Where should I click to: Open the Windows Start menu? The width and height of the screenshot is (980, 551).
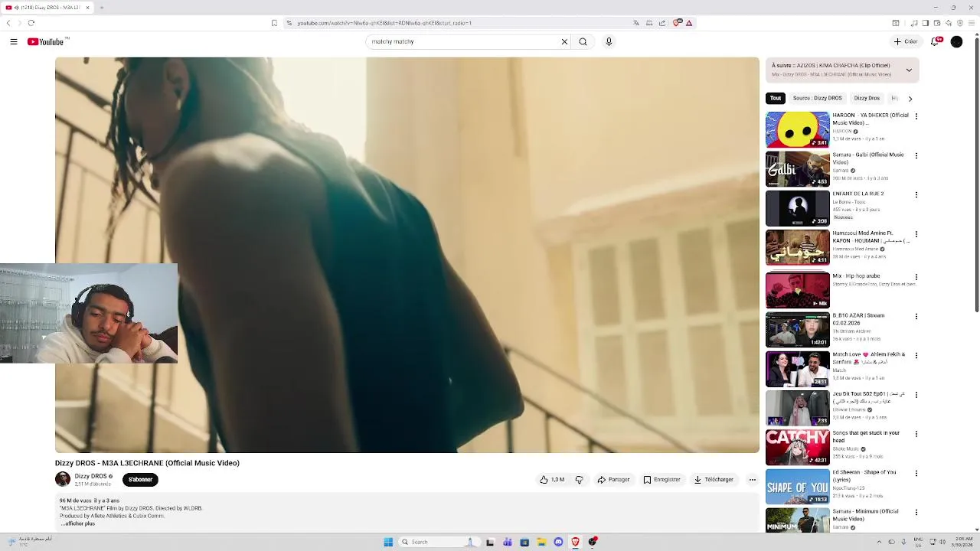click(x=388, y=542)
